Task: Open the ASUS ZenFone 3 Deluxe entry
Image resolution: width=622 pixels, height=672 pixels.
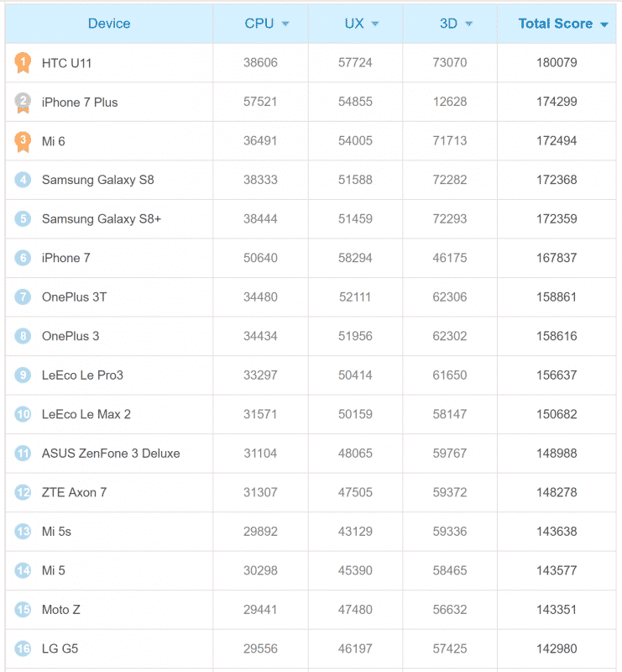Action: [x=111, y=454]
